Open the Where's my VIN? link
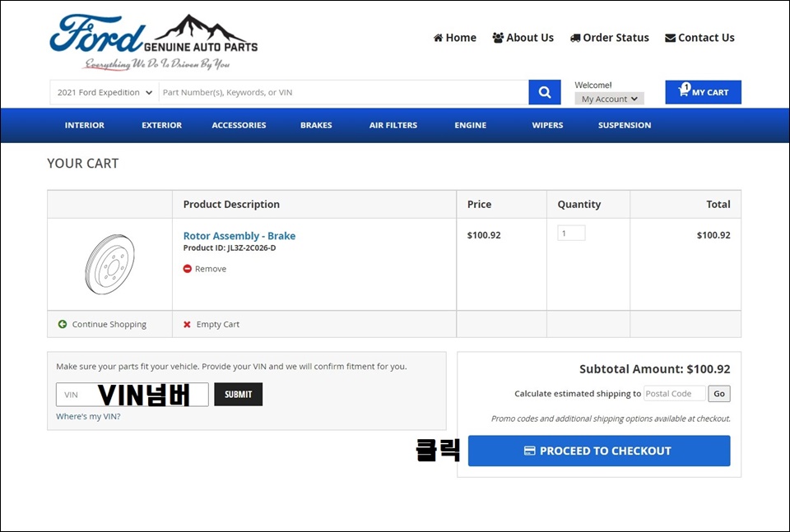This screenshot has height=532, width=790. 88,416
